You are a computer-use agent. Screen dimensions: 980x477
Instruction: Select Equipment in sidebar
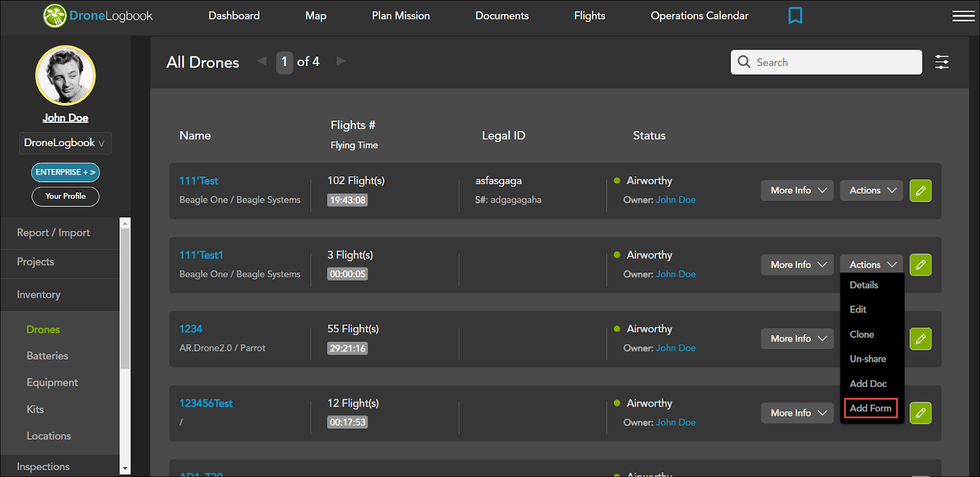[52, 382]
